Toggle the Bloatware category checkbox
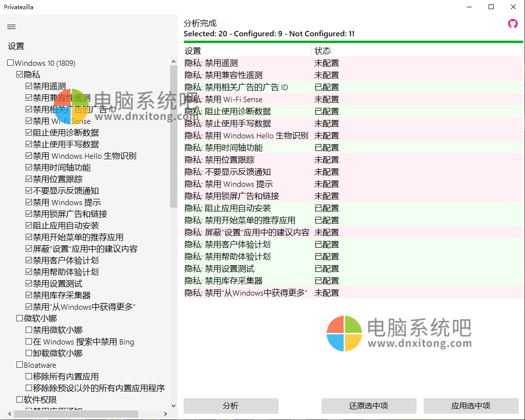Viewport: 525px width, 420px height. tap(20, 365)
